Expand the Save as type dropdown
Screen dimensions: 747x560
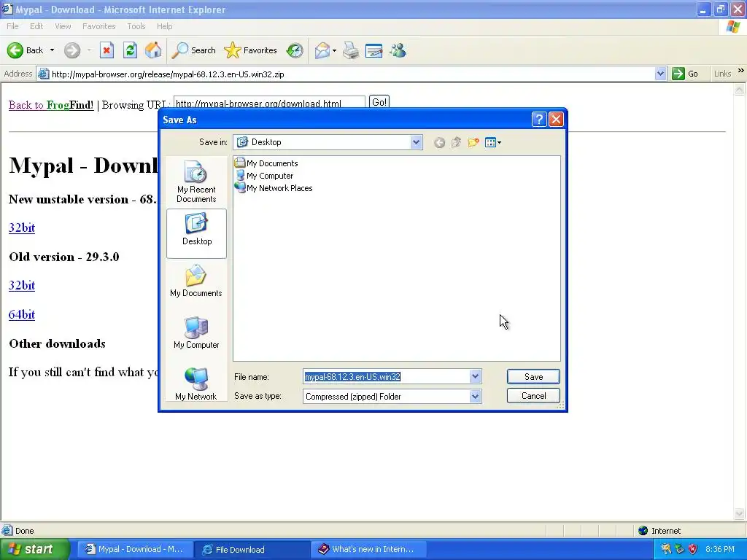pos(475,396)
